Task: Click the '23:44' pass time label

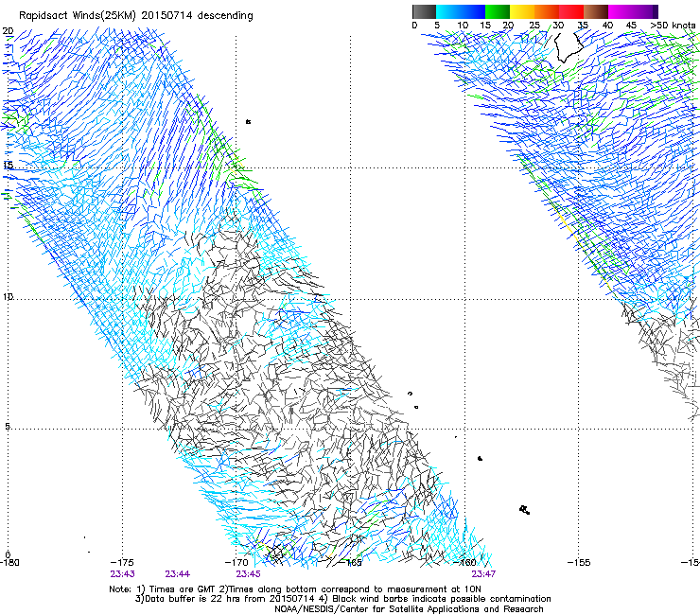Action: click(x=177, y=574)
